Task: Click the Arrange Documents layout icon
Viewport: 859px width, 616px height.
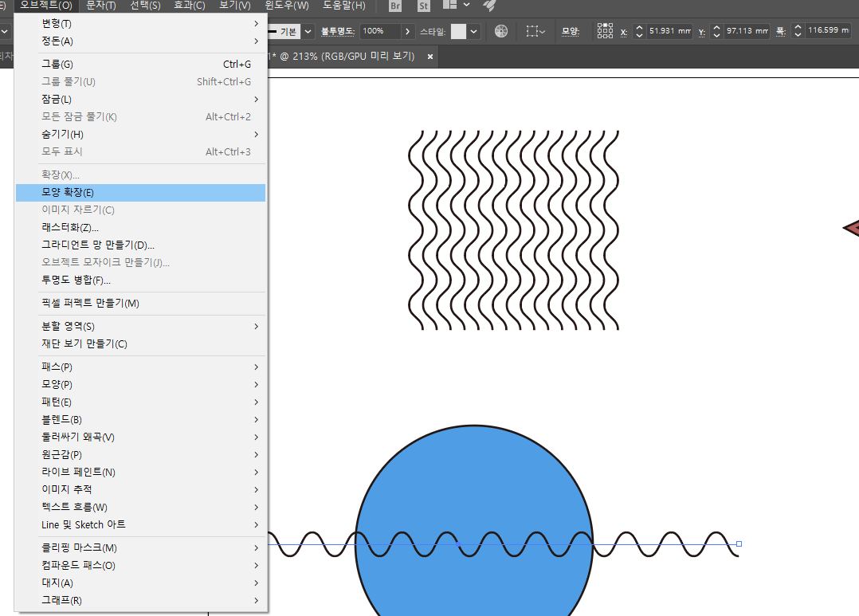Action: click(449, 5)
